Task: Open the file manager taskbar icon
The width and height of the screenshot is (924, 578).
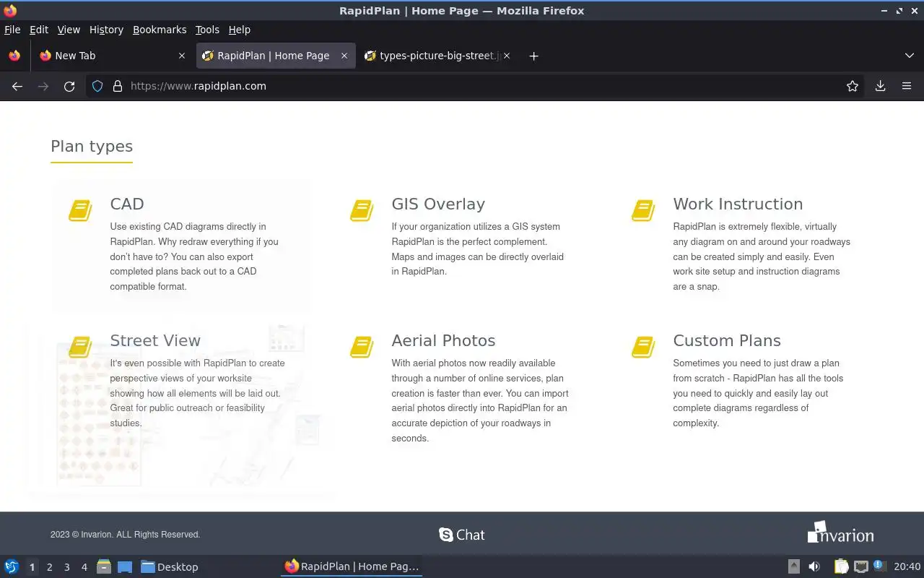Action: [104, 566]
